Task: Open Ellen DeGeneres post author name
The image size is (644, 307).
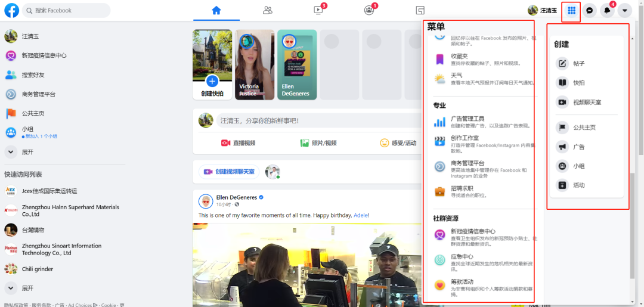Action: (237, 197)
